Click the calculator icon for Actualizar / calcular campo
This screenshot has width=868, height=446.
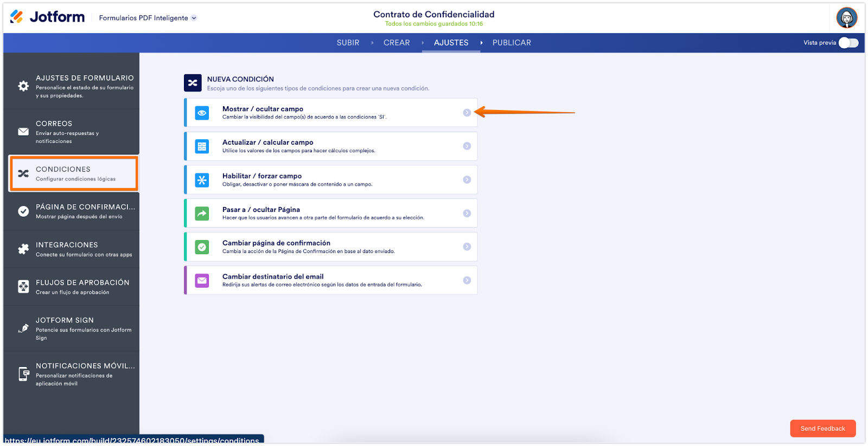click(202, 146)
